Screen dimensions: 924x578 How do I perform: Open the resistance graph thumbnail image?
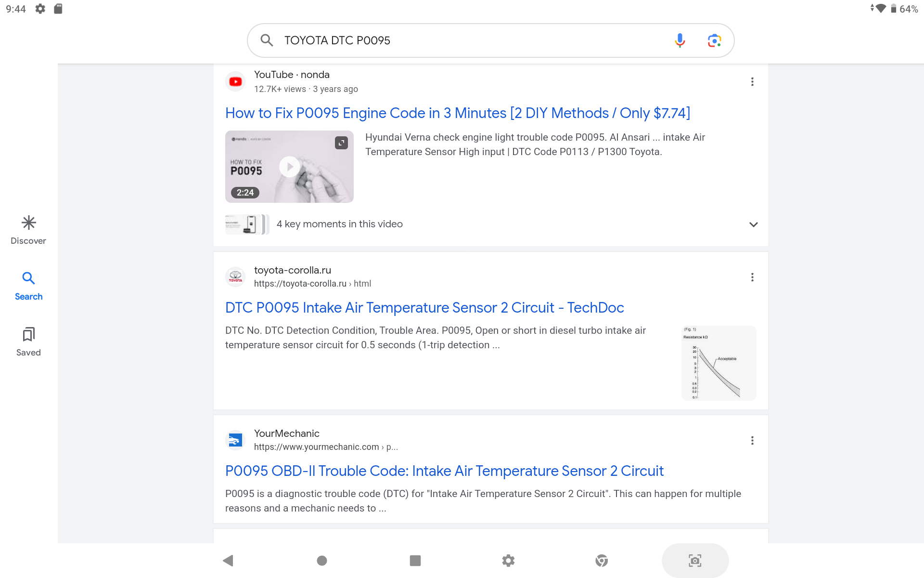point(719,363)
